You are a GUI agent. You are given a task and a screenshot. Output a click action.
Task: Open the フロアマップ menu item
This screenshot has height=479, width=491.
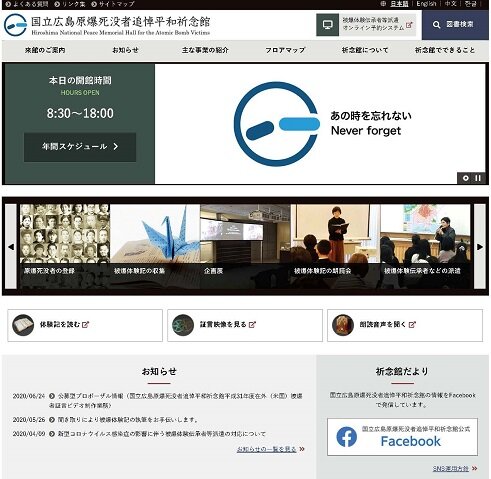pyautogui.click(x=285, y=50)
